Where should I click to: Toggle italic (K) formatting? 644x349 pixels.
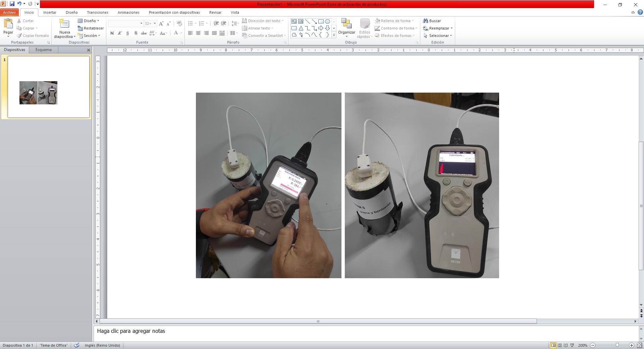(x=119, y=33)
